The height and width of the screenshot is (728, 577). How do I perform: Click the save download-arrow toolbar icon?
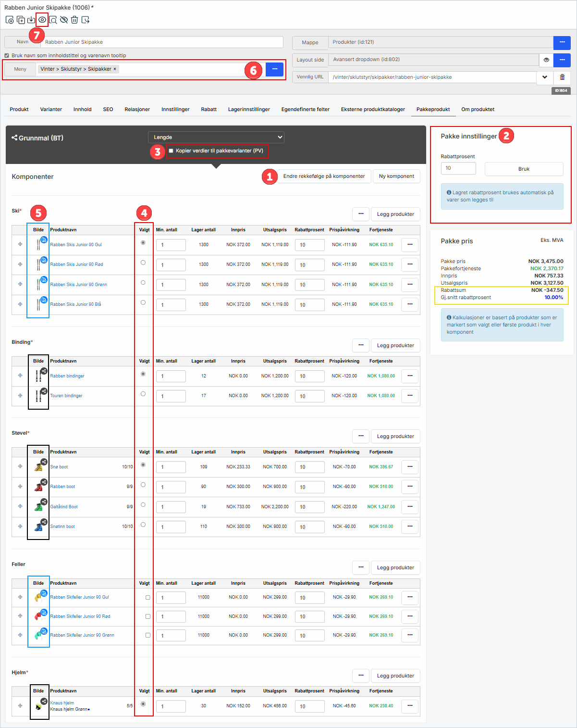[x=31, y=20]
